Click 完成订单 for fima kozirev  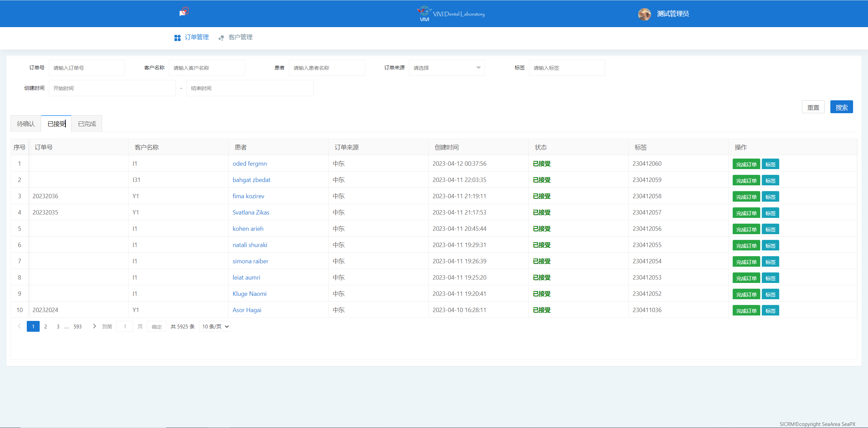click(746, 197)
